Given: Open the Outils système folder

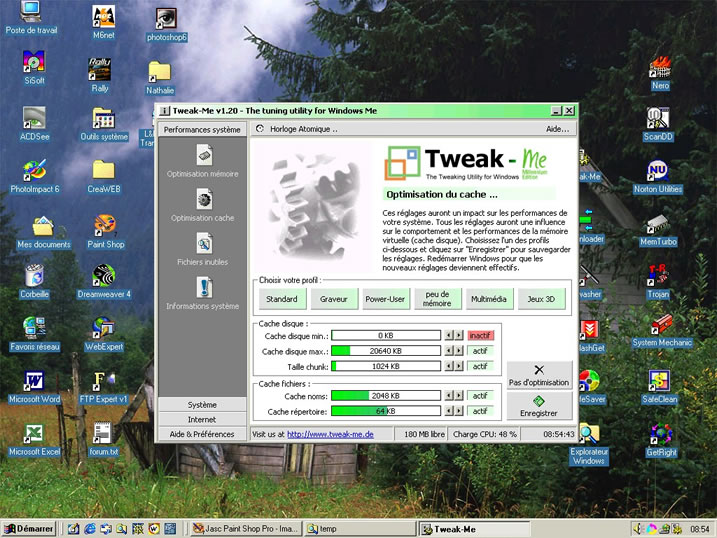Looking at the screenshot, I should pos(104,124).
